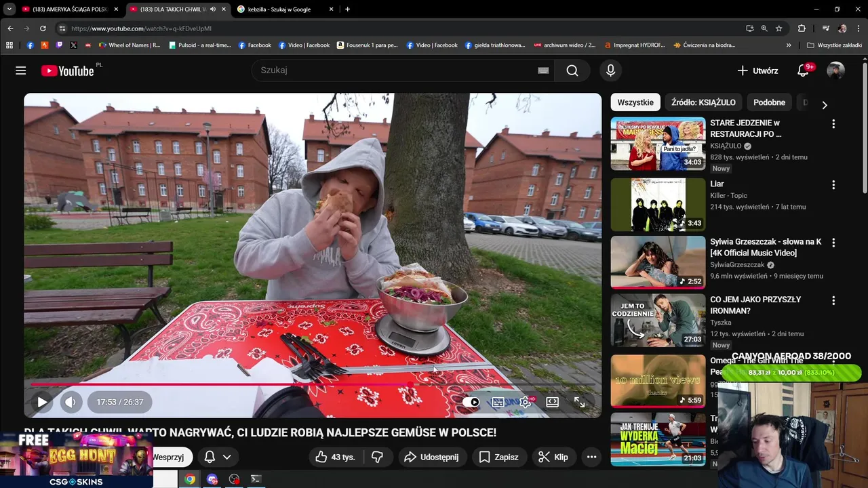
Task: Open options for STARE JEDZENIE video
Action: [x=833, y=124]
